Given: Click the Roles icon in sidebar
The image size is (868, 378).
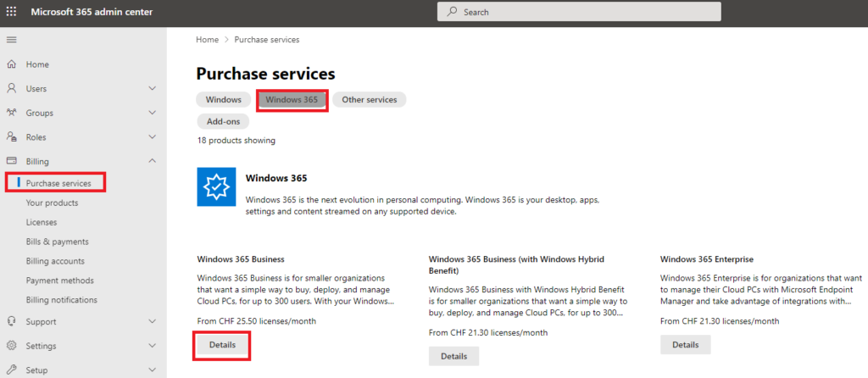Looking at the screenshot, I should point(11,137).
